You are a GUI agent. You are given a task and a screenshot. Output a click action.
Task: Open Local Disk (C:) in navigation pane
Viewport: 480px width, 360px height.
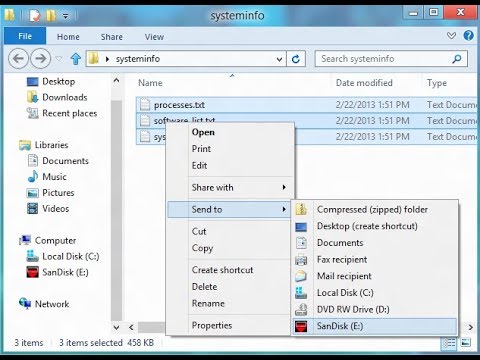coord(63,256)
